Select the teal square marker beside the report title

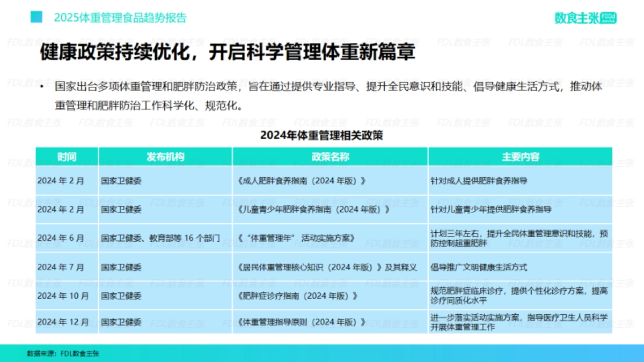(x=35, y=17)
